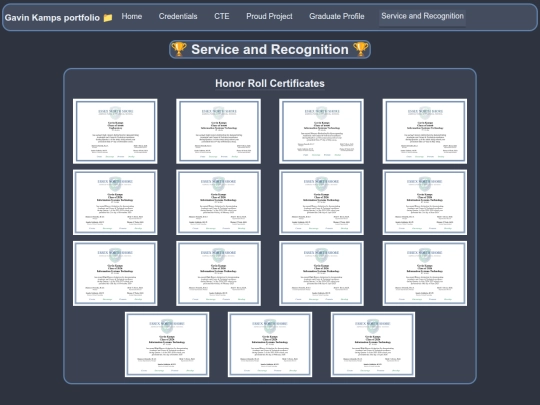
Task: Open middle certificate in the bottom row
Action: 270,344
